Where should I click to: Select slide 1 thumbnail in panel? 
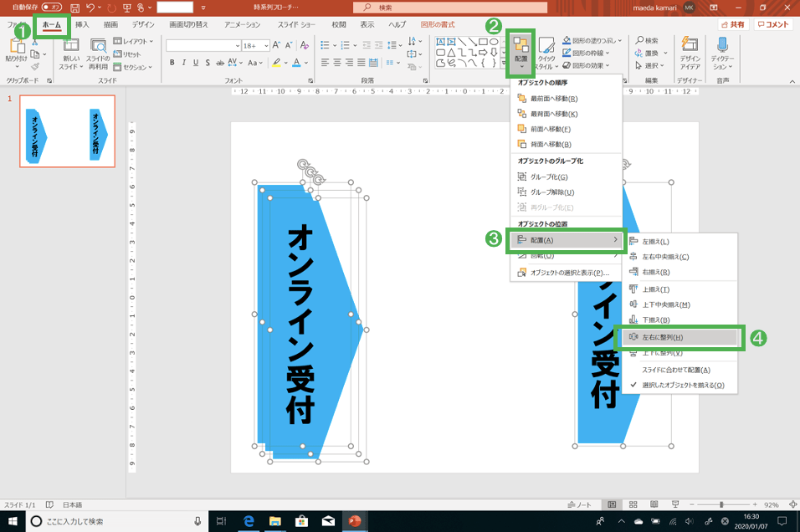point(67,131)
